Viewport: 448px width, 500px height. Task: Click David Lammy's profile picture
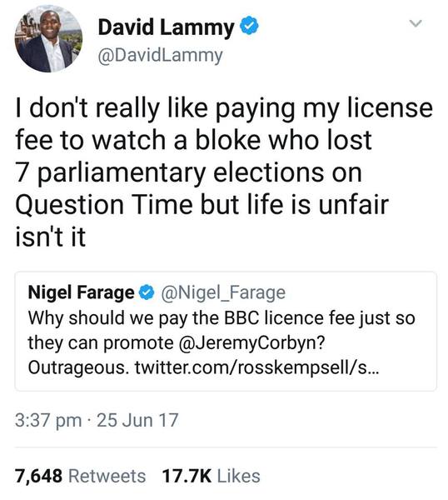(48, 38)
